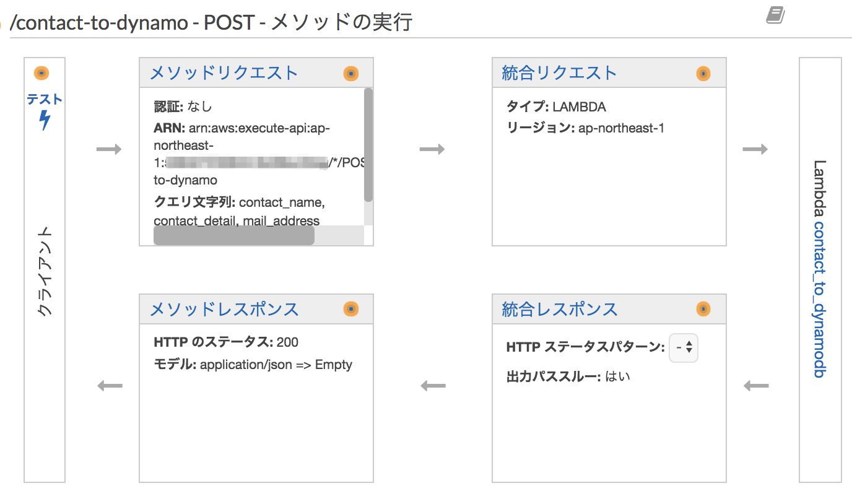The width and height of the screenshot is (852, 504).
Task: Click arrow from メソッドレスポンス toward client
Action: 110,386
